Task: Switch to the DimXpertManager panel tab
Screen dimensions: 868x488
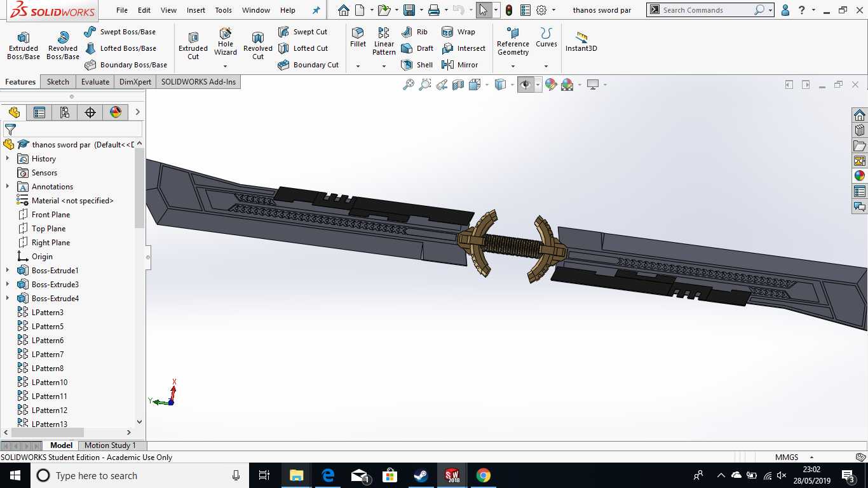Action: 90,112
